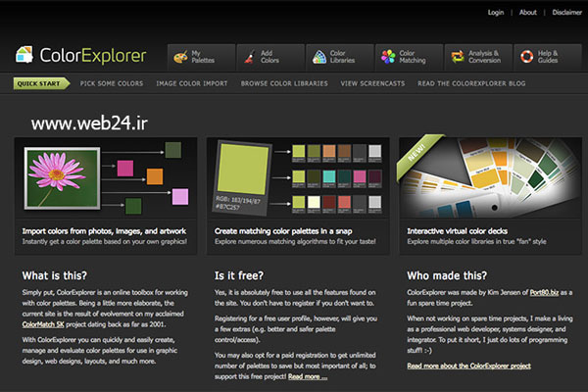588x392 pixels.
Task: Click the Add Colors brush icon
Action: [x=249, y=57]
